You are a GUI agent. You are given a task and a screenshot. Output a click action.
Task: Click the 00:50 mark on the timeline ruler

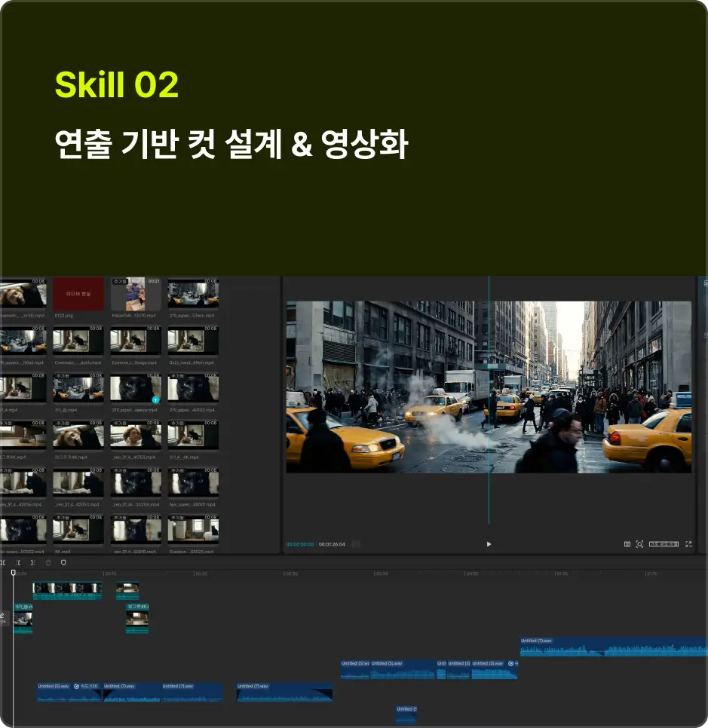[471, 574]
